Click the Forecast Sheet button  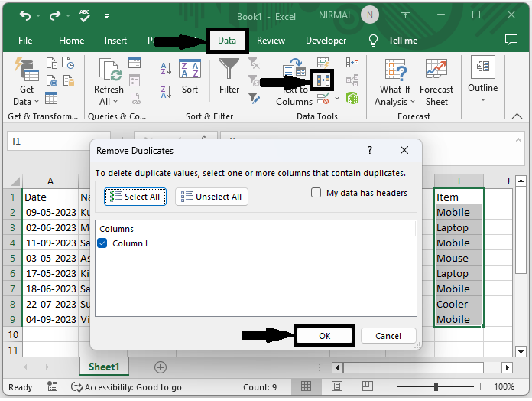[x=436, y=82]
